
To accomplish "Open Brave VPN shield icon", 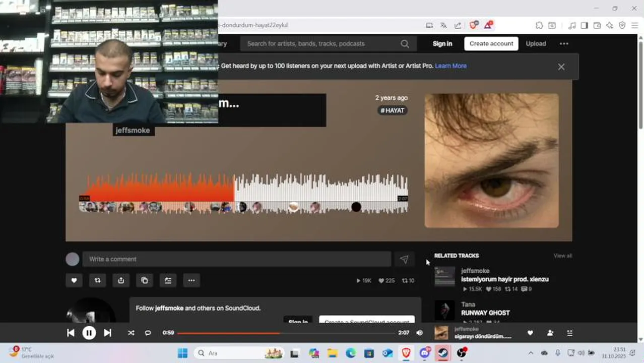I will point(622,25).
